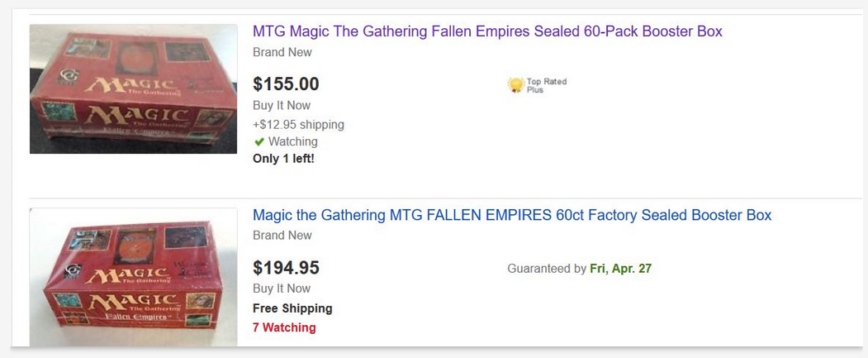Open the 60ct Factory Sealed Booster Box listing title

511,216
